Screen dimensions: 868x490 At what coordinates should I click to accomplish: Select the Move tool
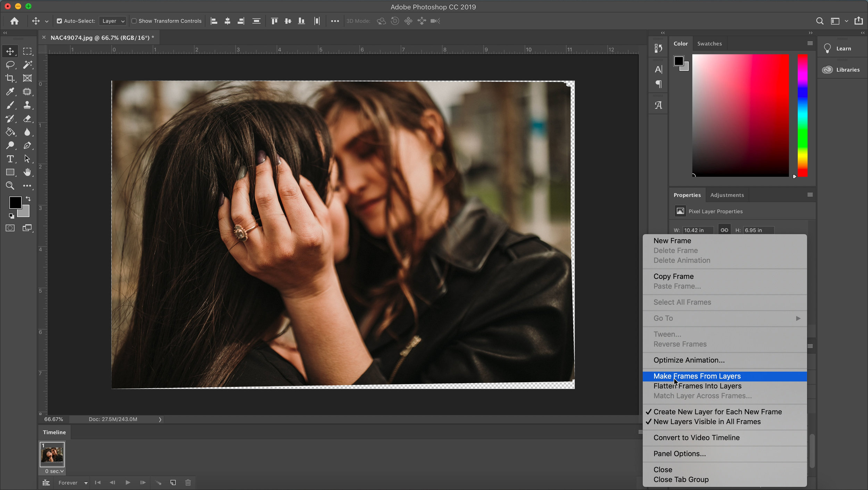pos(10,51)
